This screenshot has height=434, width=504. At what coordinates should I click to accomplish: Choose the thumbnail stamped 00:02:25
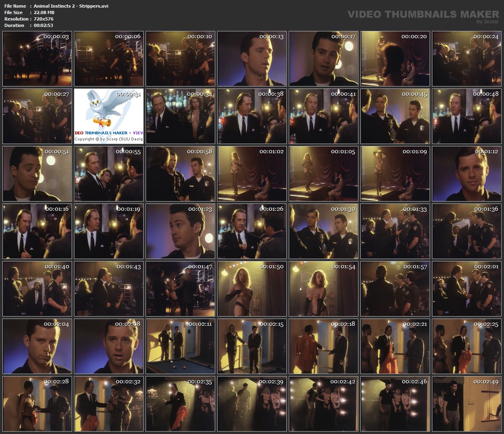[x=467, y=346]
